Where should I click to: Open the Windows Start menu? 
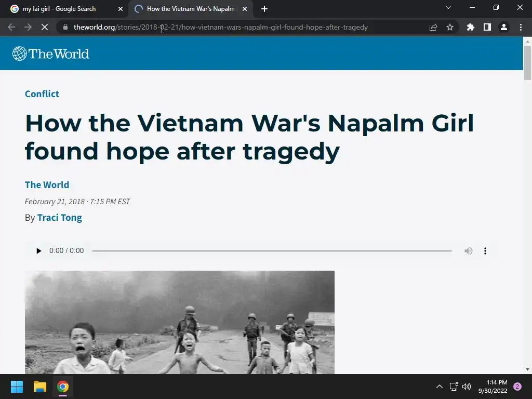(x=17, y=387)
